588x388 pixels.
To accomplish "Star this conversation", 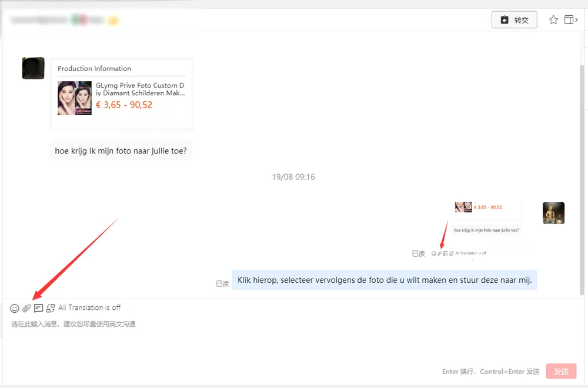I will 553,20.
